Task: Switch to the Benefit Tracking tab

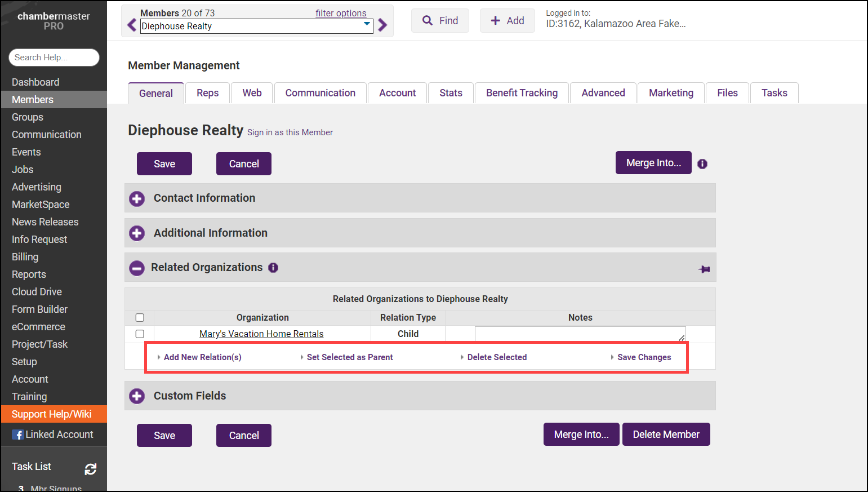Action: [x=522, y=93]
